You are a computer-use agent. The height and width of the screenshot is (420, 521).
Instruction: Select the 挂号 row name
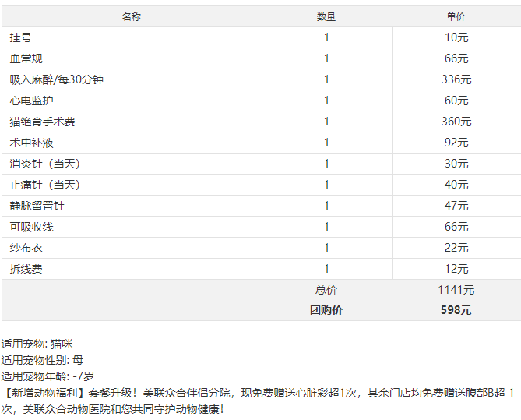coord(20,37)
